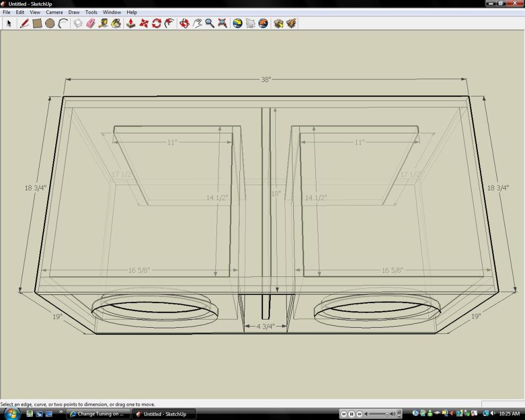Select the Rectangle tool
The image size is (525, 420).
[37, 24]
